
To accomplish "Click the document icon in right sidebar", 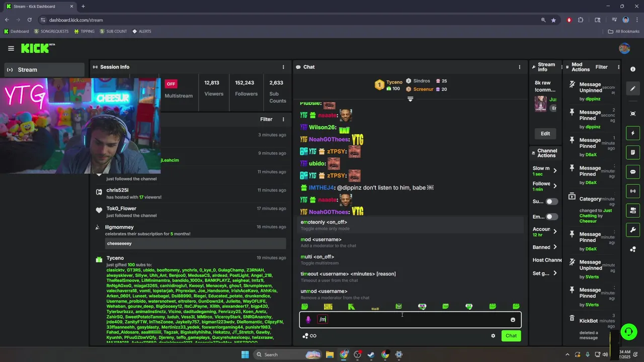I will pyautogui.click(x=633, y=152).
